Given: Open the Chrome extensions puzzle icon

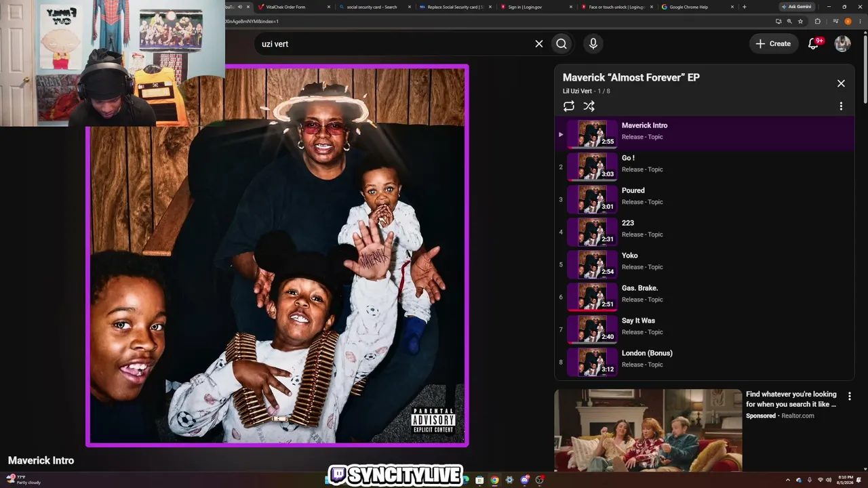Looking at the screenshot, I should (x=817, y=21).
